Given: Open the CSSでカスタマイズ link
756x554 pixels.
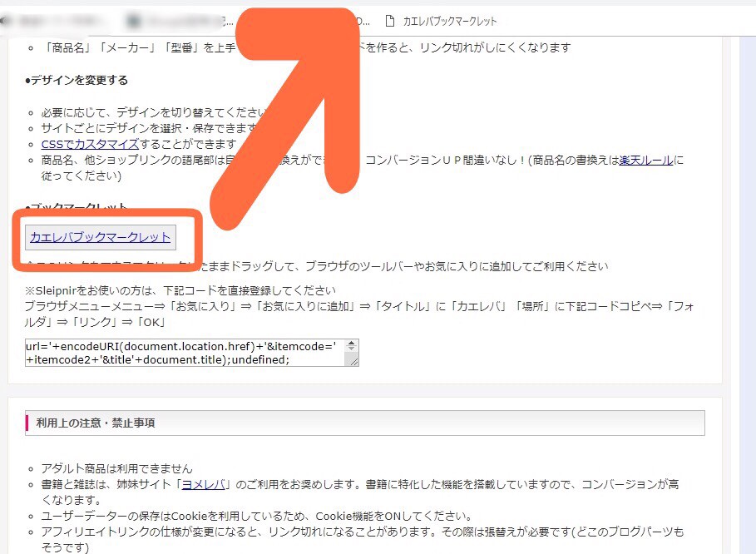Looking at the screenshot, I should tap(90, 144).
